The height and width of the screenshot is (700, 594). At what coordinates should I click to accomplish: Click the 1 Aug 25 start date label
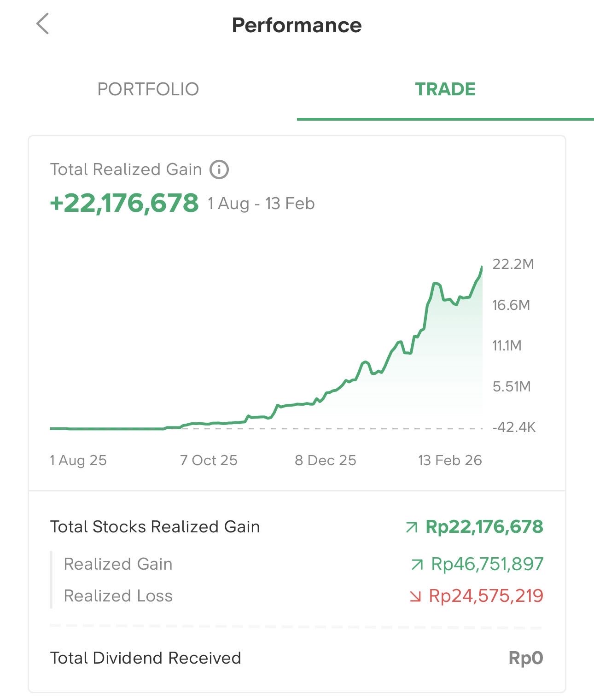pos(78,460)
